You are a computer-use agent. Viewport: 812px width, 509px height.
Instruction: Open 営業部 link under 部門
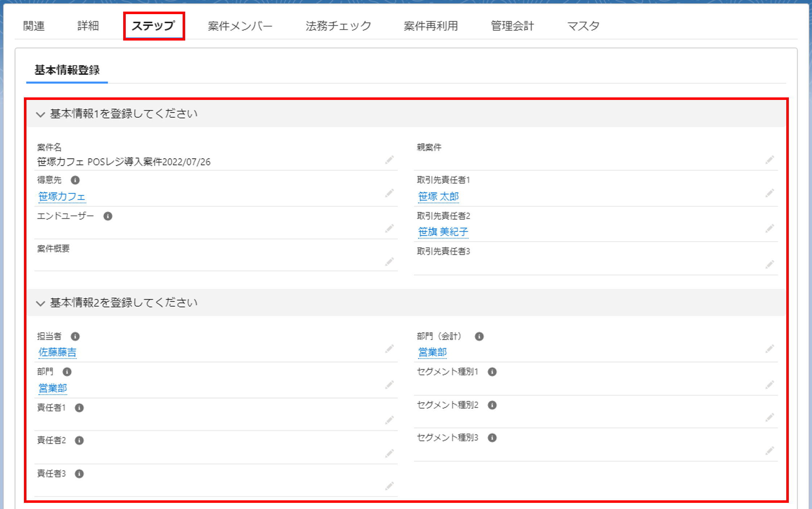pyautogui.click(x=53, y=388)
